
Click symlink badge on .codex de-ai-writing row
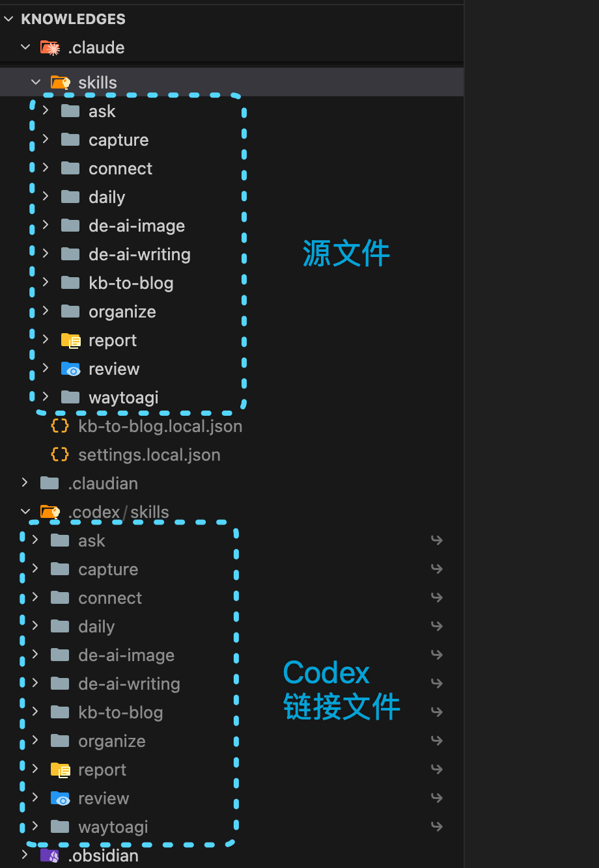(437, 683)
